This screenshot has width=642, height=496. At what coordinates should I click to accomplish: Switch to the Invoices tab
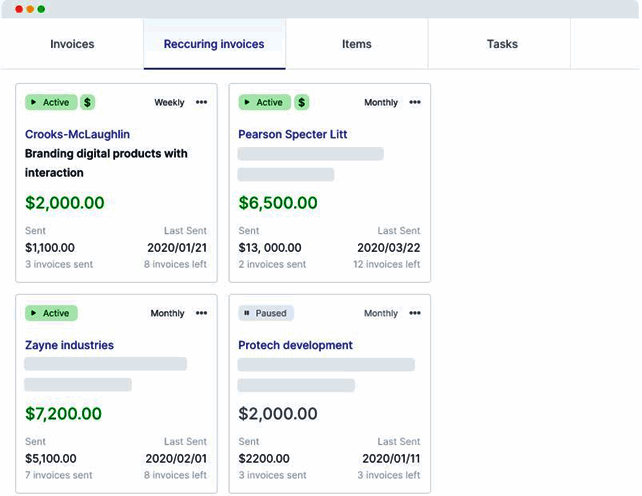[x=72, y=44]
